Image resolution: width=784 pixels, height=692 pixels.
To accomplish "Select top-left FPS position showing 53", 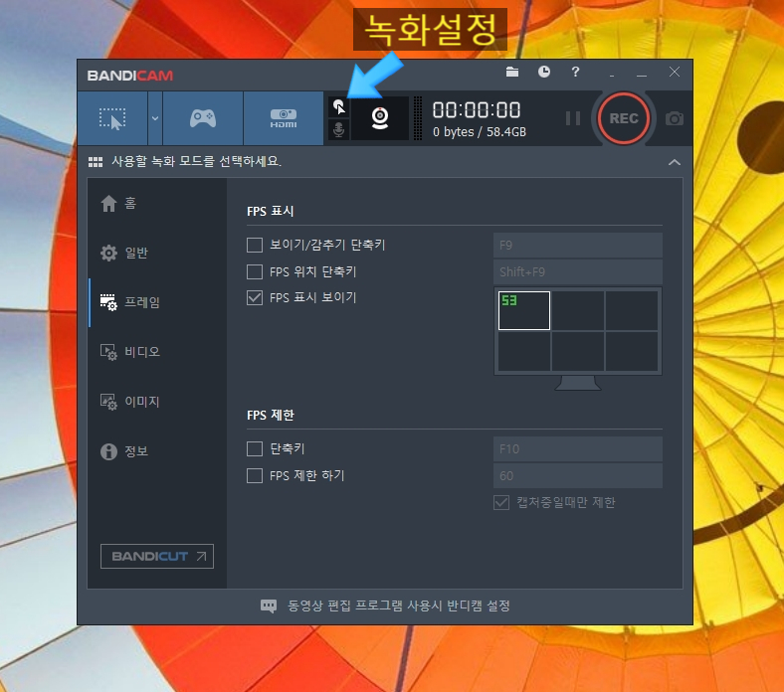I will click(x=524, y=311).
